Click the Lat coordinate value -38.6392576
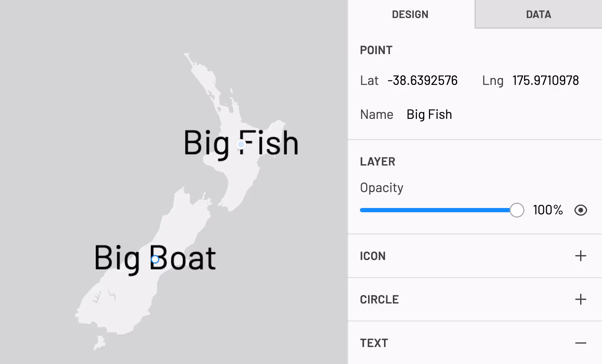The width and height of the screenshot is (602, 364). coord(423,80)
